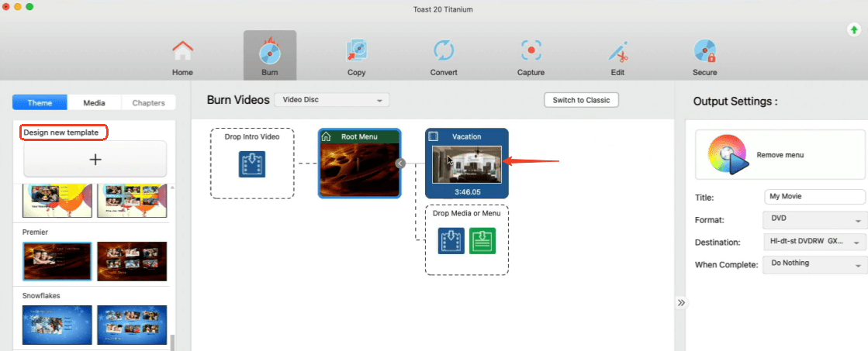The height and width of the screenshot is (351, 868).
Task: Collapse the Output Settings panel arrow
Action: 681,302
